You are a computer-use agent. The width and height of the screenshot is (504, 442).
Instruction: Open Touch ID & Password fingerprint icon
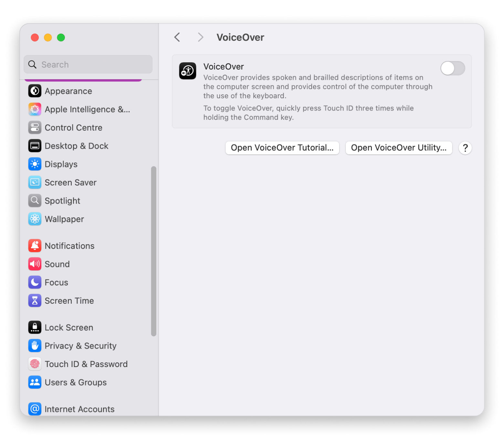pos(35,364)
